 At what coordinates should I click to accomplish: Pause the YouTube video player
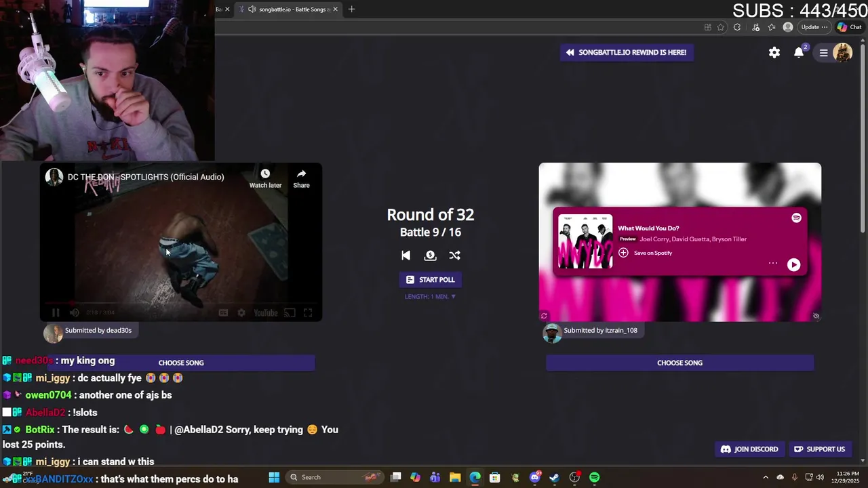56,312
